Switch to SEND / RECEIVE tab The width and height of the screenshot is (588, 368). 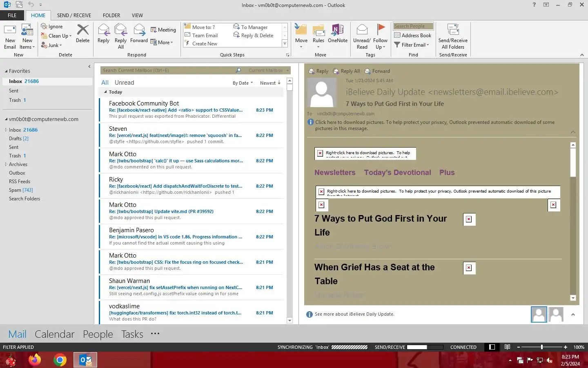click(x=74, y=16)
